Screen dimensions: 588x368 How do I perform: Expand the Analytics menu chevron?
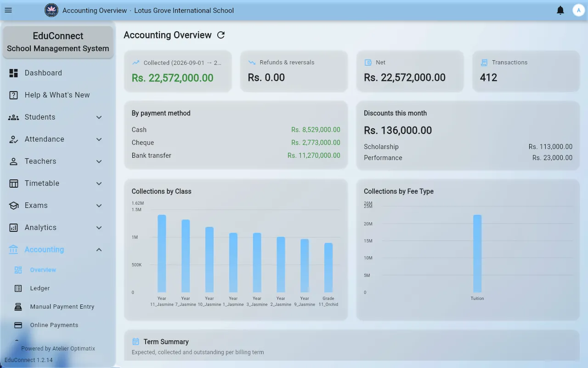[x=99, y=227]
